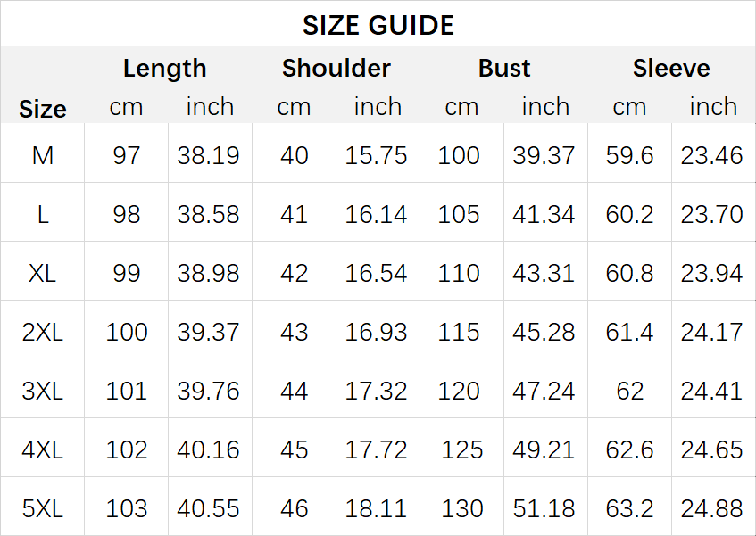Viewport: 756px width, 536px height.
Task: Select the 2XL size row label
Action: point(43,333)
